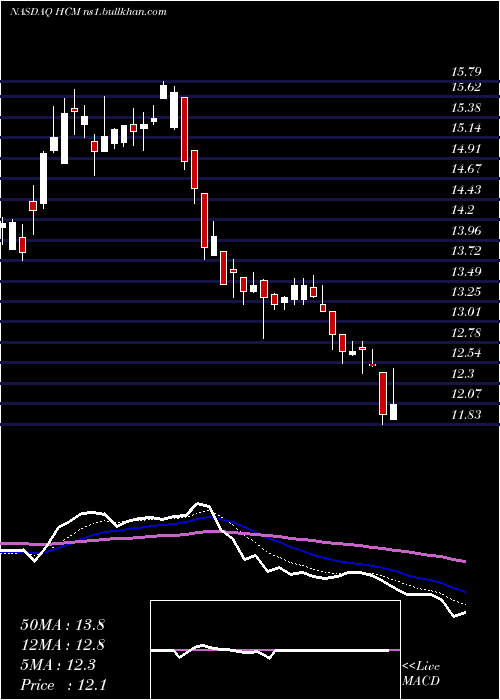Select the 13.01 price axis label

[466, 312]
